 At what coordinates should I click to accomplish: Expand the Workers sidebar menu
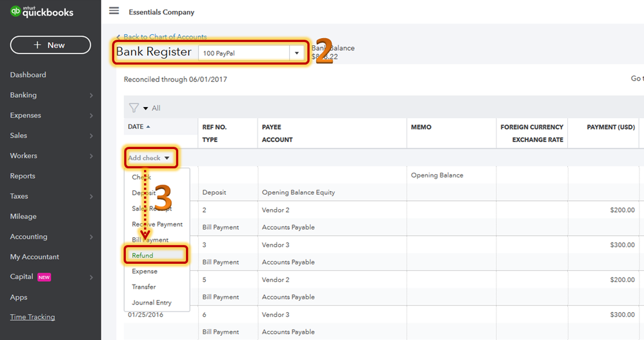pyautogui.click(x=50, y=155)
